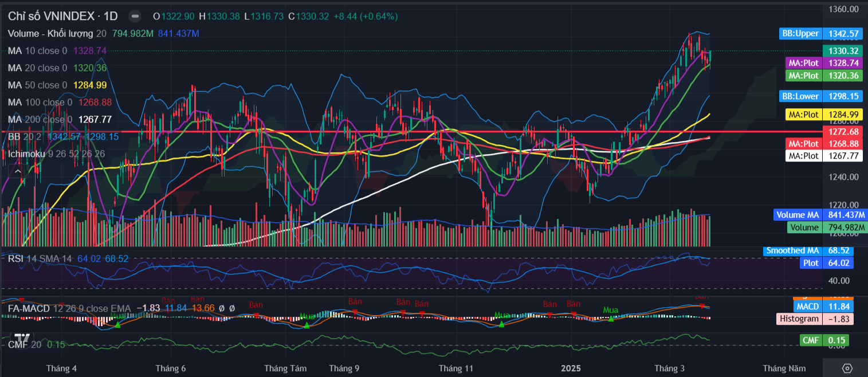
Task: Click the market status pill icon beside 1D
Action: click(x=135, y=17)
